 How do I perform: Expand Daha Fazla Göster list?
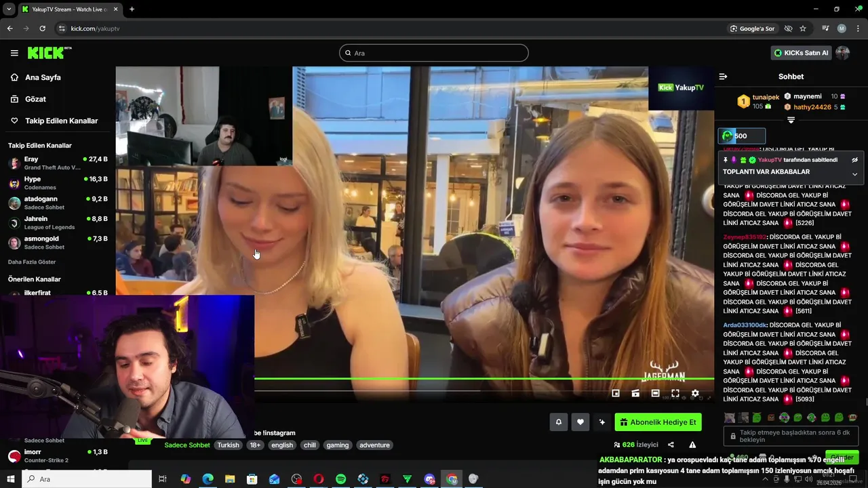32,262
